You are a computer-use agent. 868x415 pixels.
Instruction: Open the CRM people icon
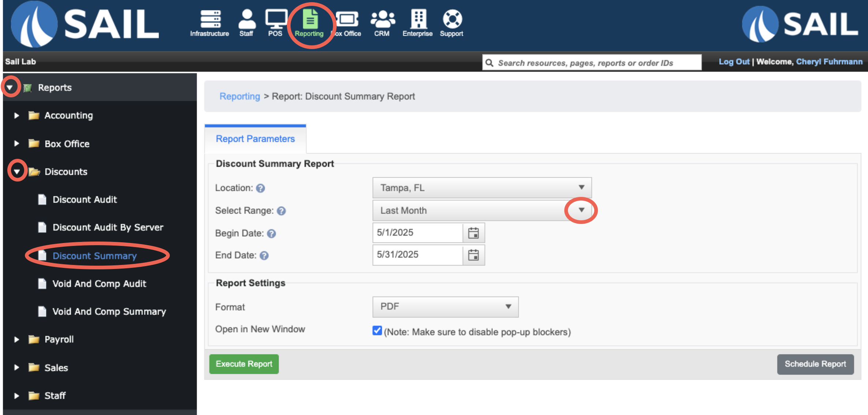[382, 19]
